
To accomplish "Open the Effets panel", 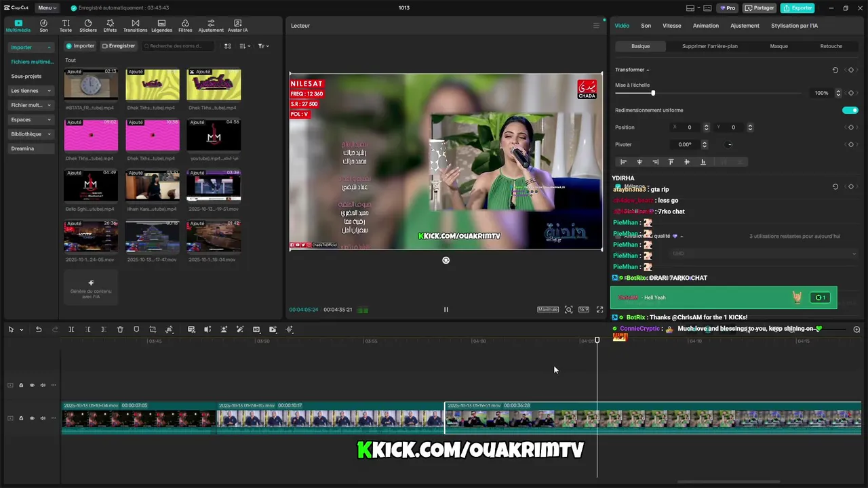I will pos(110,26).
